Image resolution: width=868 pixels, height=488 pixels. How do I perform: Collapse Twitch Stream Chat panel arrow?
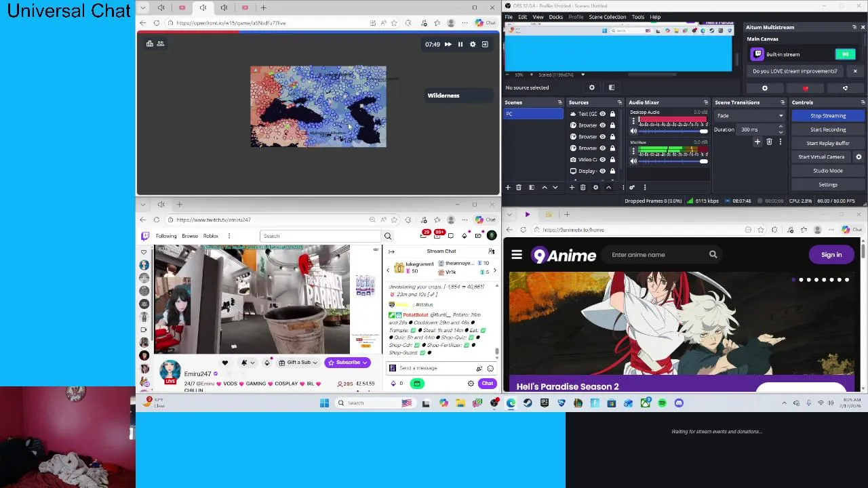coord(391,251)
